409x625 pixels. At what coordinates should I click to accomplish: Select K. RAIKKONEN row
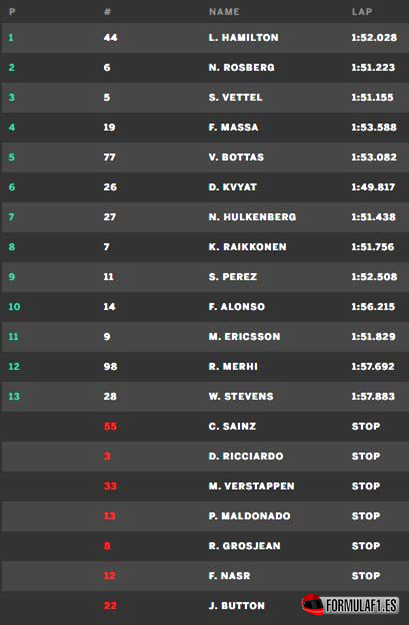click(x=205, y=247)
